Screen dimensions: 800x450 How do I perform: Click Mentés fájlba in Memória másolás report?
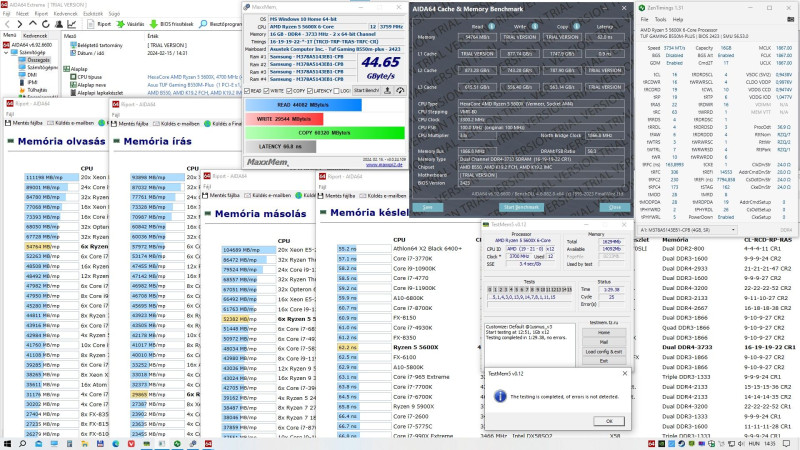[x=220, y=195]
